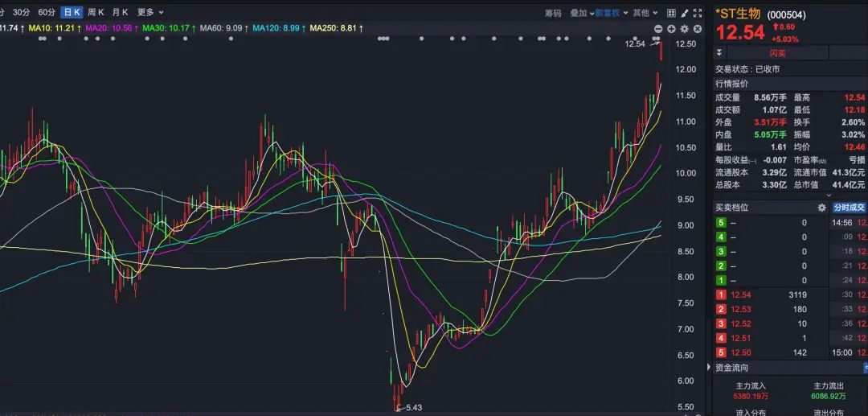The width and height of the screenshot is (868, 416).
Task: Toggle 分时成交 tick trades panel
Action: [x=850, y=208]
